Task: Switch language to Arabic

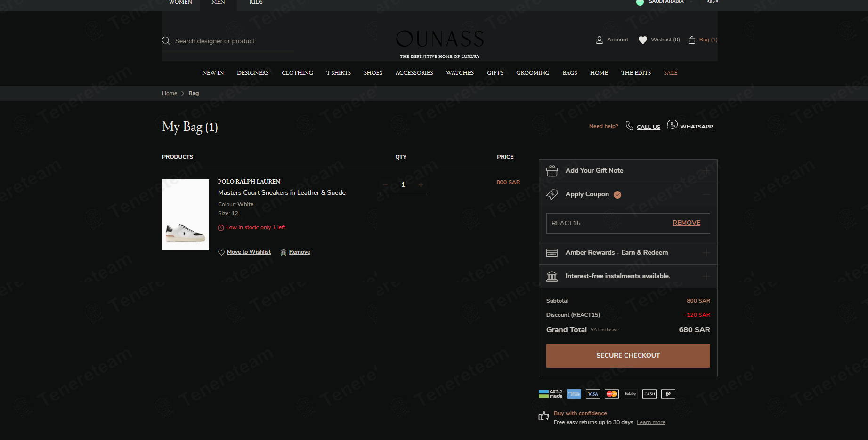Action: point(713,2)
